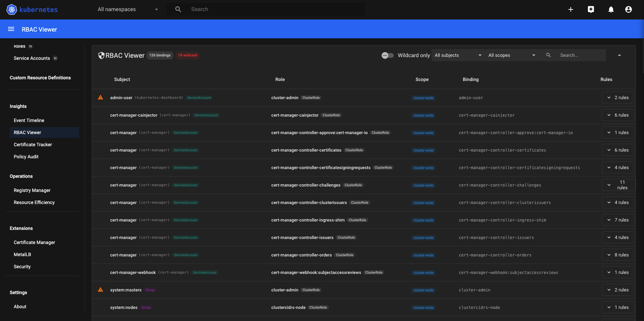Expand 2 rules for admin-user binding
Image resolution: width=644 pixels, height=321 pixels.
(618, 97)
